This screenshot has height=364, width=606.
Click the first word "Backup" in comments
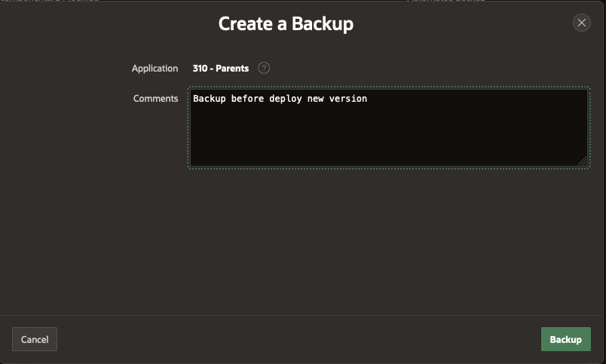[209, 99]
